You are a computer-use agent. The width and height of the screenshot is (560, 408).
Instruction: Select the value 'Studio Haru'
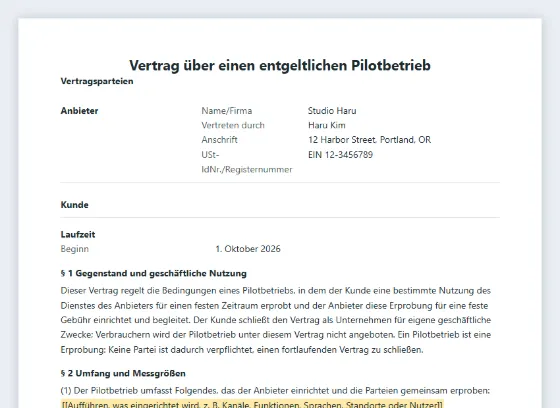click(x=332, y=111)
